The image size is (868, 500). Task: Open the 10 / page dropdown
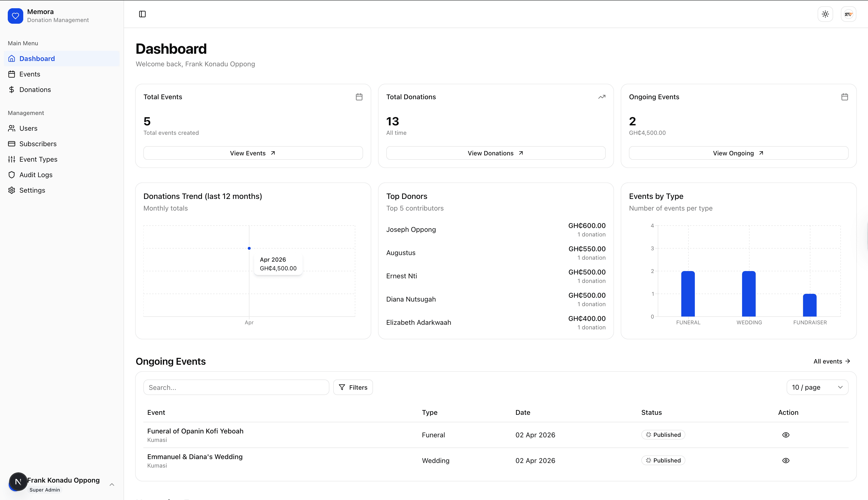click(x=817, y=387)
